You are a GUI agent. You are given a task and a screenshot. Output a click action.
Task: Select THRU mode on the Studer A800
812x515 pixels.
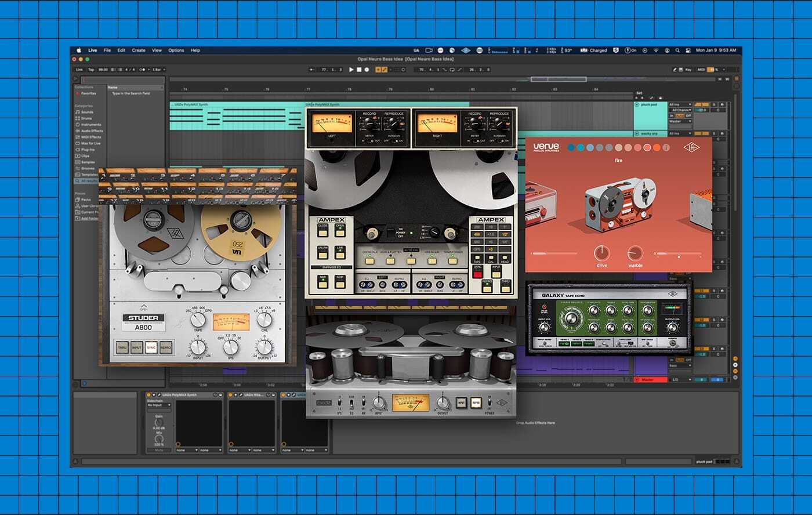122,347
